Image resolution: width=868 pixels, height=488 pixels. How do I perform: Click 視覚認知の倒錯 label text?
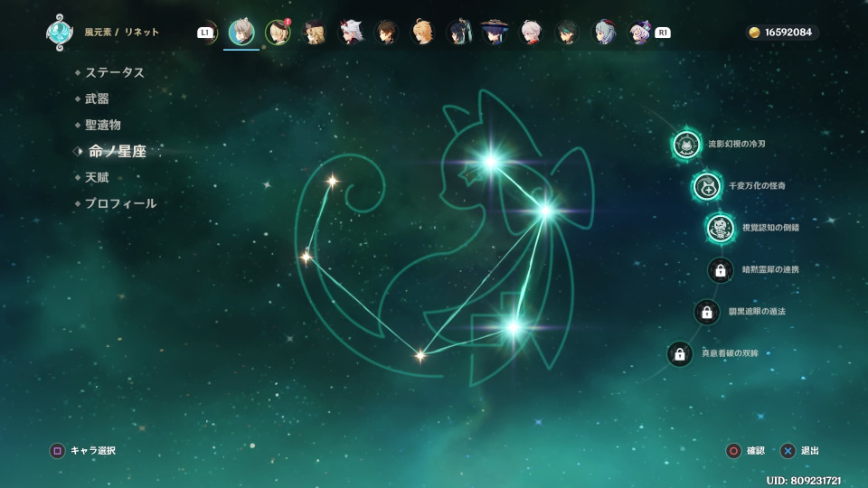coord(770,228)
